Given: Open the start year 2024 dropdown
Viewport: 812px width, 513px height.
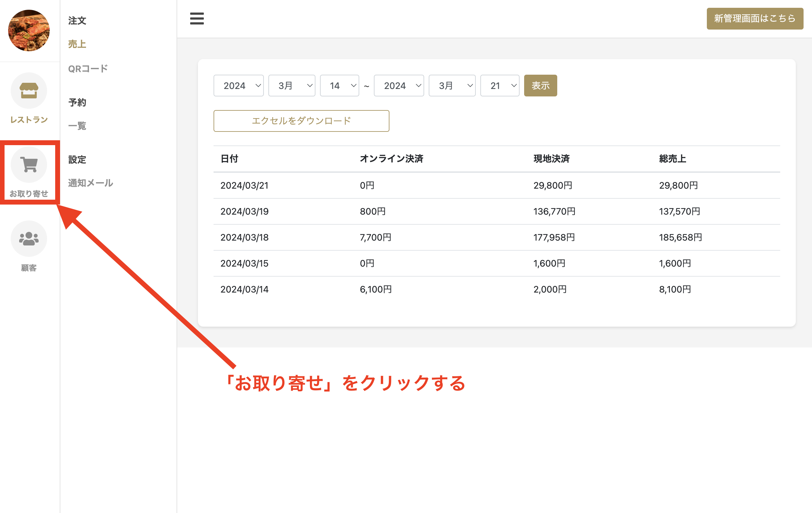Looking at the screenshot, I should tap(239, 86).
